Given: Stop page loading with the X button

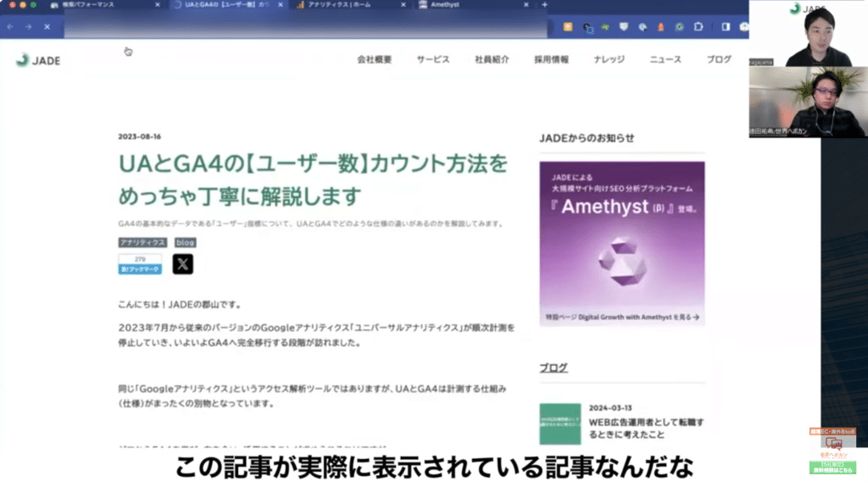Looking at the screenshot, I should 47,26.
